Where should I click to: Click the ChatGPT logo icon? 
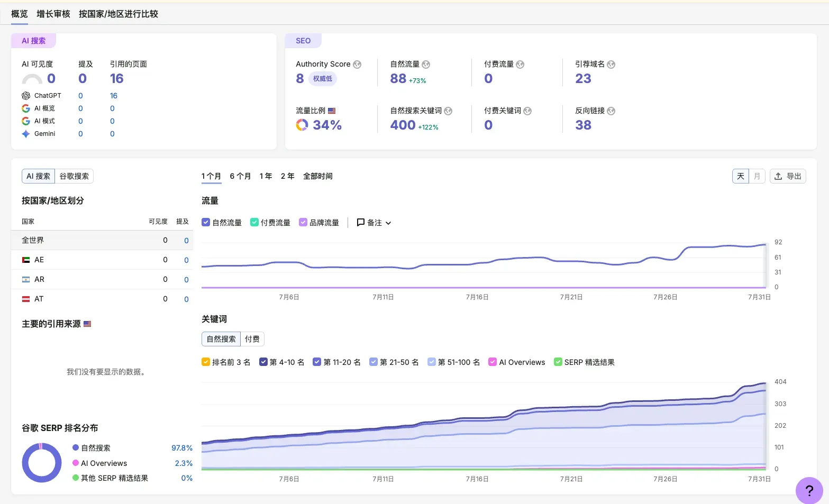[26, 96]
